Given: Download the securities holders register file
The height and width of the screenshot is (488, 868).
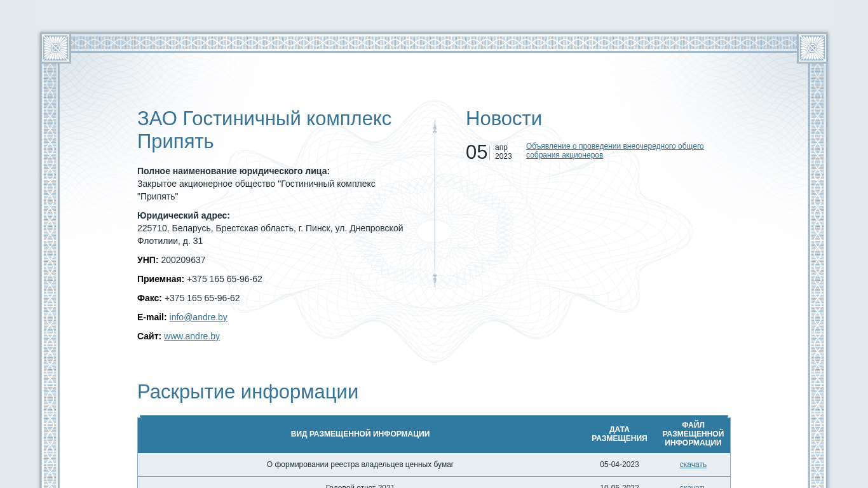Looking at the screenshot, I should (693, 464).
